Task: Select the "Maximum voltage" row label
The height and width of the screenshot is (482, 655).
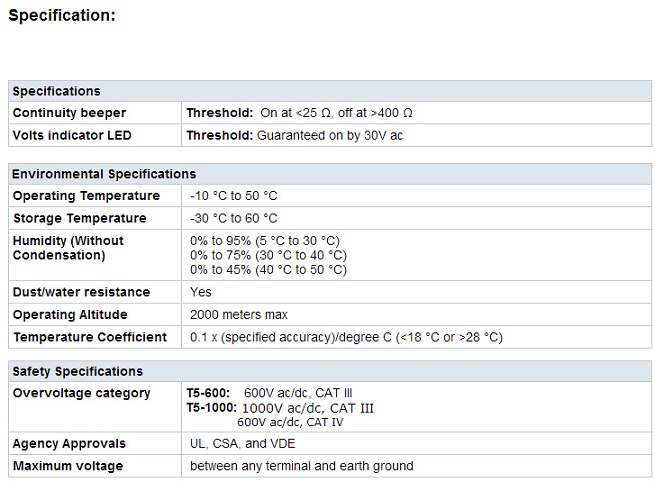Action: point(68,466)
